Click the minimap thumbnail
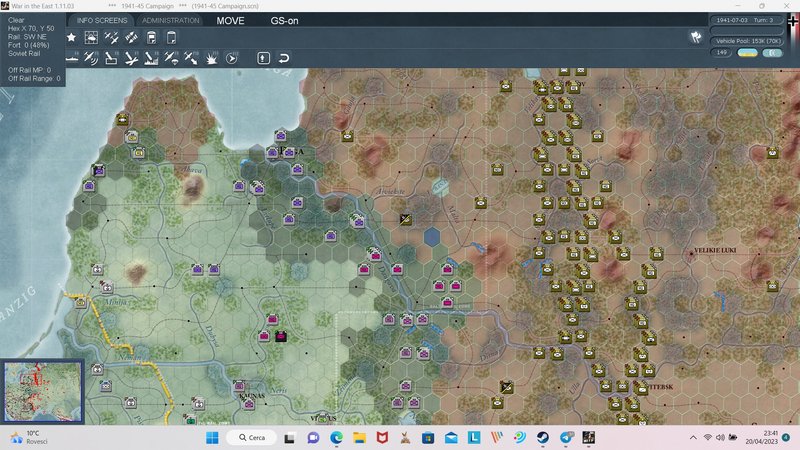800x450 pixels. pos(42,391)
